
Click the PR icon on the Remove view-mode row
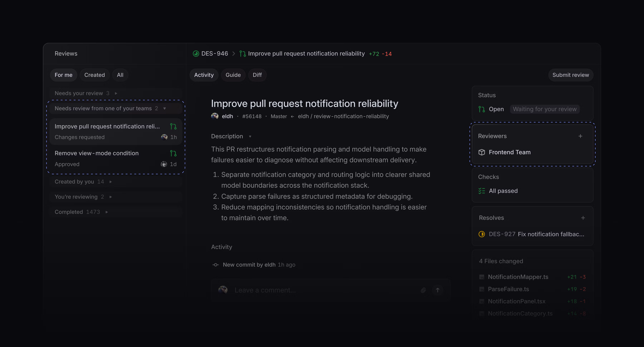click(x=173, y=153)
